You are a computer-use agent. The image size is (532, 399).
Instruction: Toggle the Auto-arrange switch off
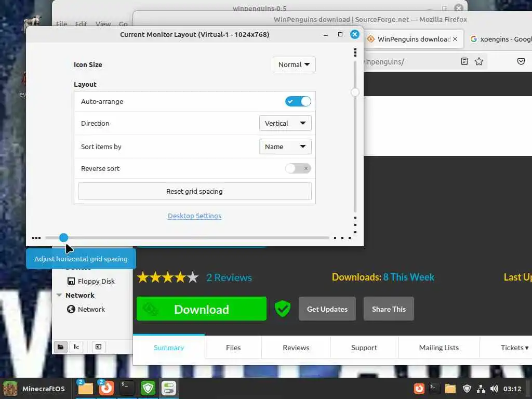(x=298, y=101)
